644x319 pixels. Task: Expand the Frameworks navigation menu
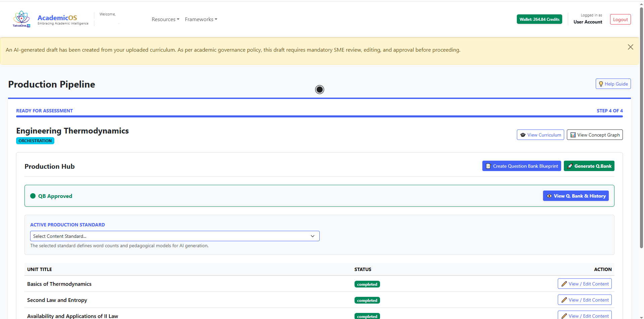201,19
